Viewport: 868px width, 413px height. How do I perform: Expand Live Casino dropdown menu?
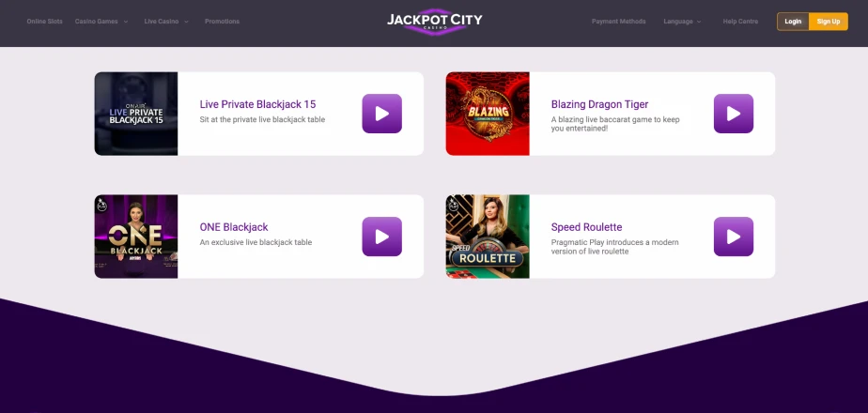pyautogui.click(x=166, y=22)
